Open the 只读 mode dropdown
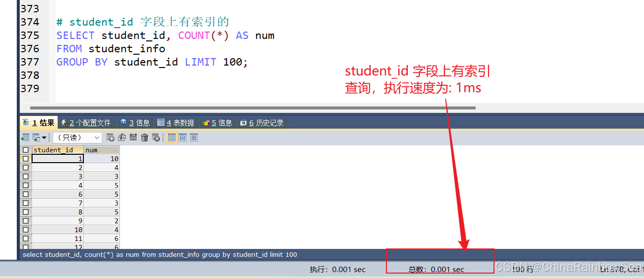 (77, 138)
